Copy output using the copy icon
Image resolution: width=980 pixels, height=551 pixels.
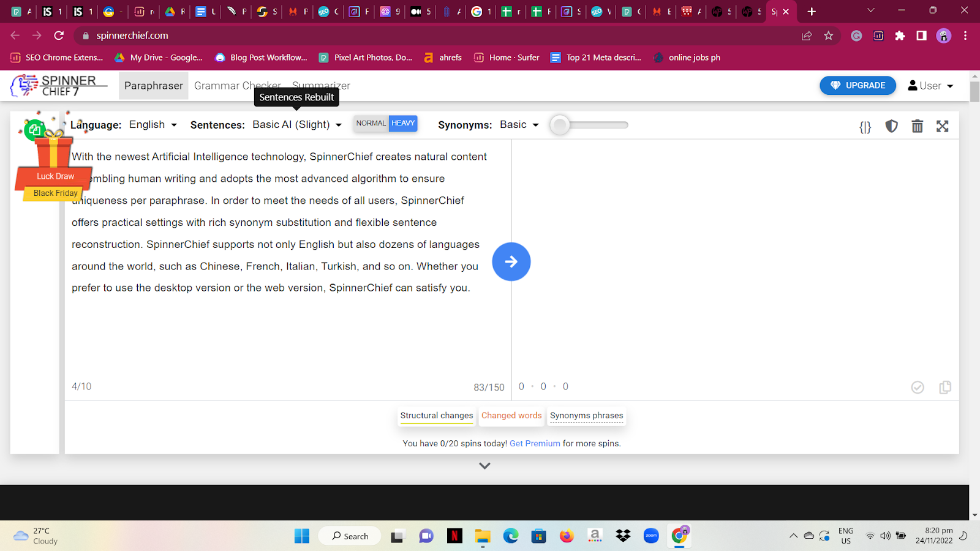[x=945, y=387]
